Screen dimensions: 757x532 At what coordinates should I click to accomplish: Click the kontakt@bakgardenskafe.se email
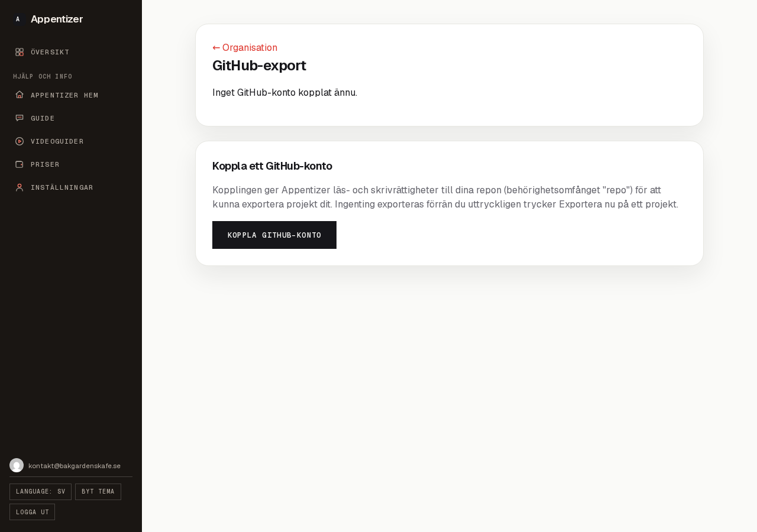pyautogui.click(x=75, y=466)
